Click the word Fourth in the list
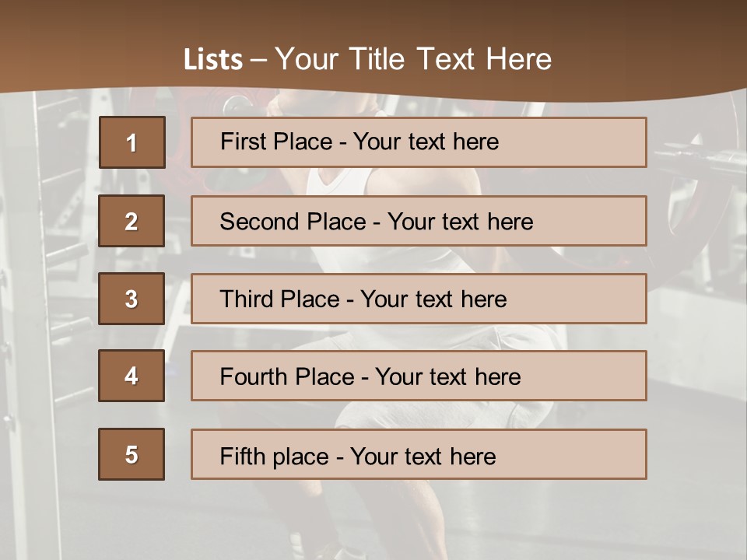Image resolution: width=747 pixels, height=560 pixels. (x=255, y=377)
